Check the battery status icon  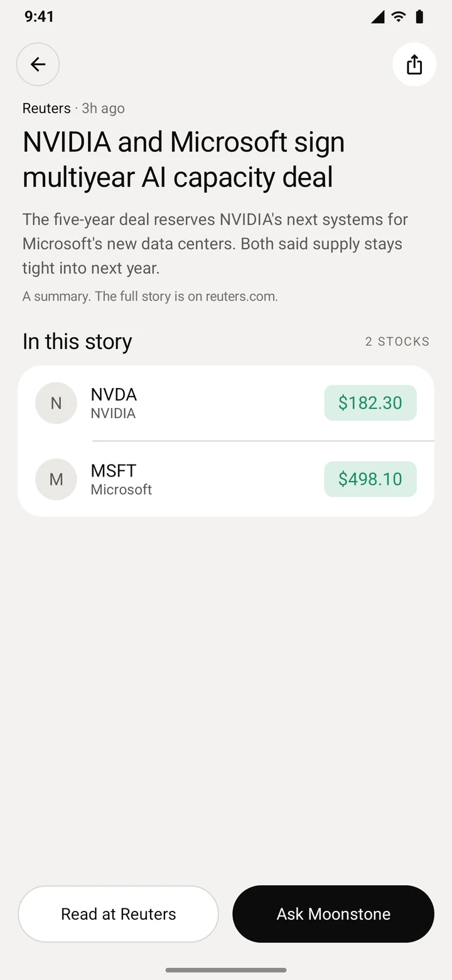point(419,16)
